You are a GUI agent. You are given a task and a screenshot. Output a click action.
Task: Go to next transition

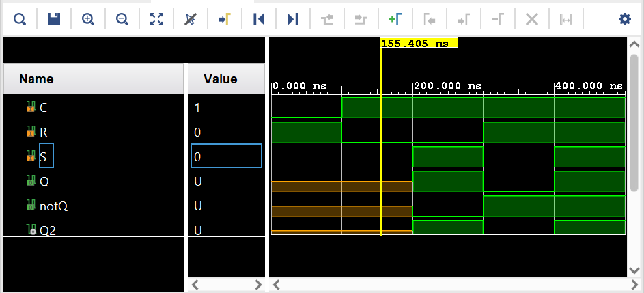[x=361, y=19]
